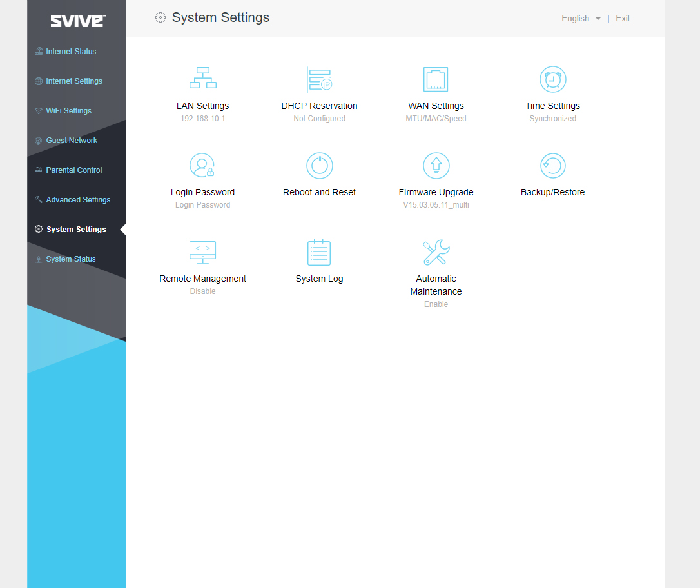The height and width of the screenshot is (588, 700).
Task: Open the Automatic Maintenance tools icon
Action: point(436,252)
